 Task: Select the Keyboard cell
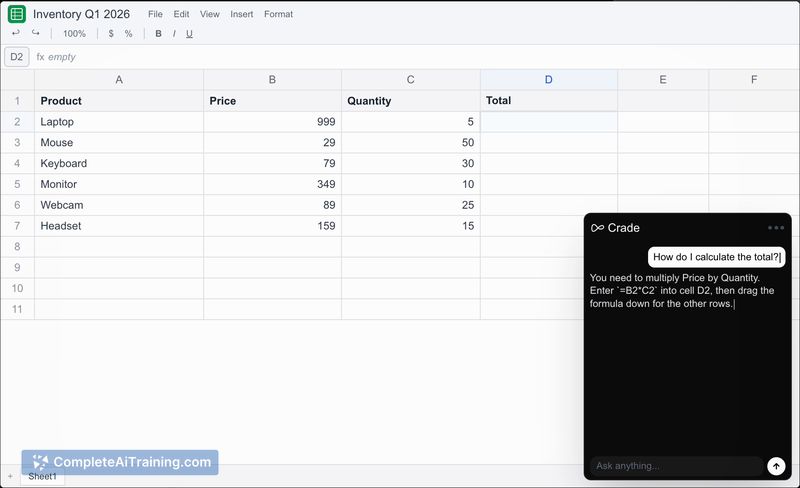119,163
